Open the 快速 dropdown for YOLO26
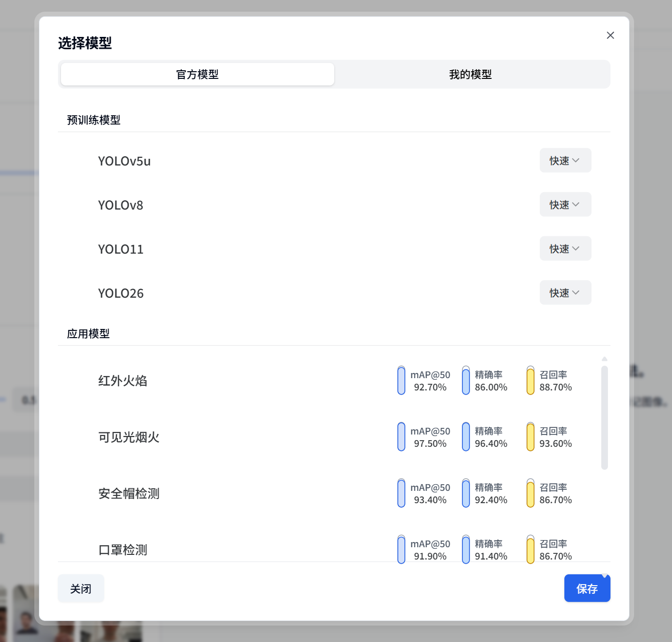 click(x=565, y=293)
